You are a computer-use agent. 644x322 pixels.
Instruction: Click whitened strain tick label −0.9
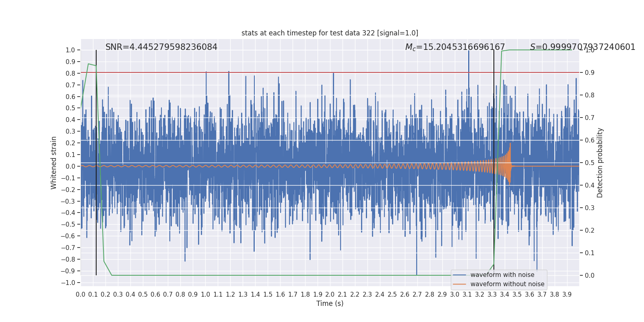68,271
